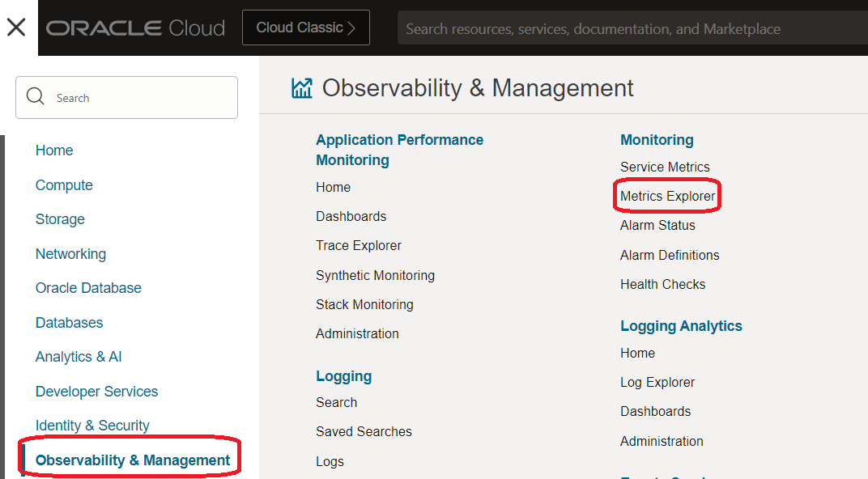
Task: Click the Oracle Cloud logo
Action: (135, 28)
